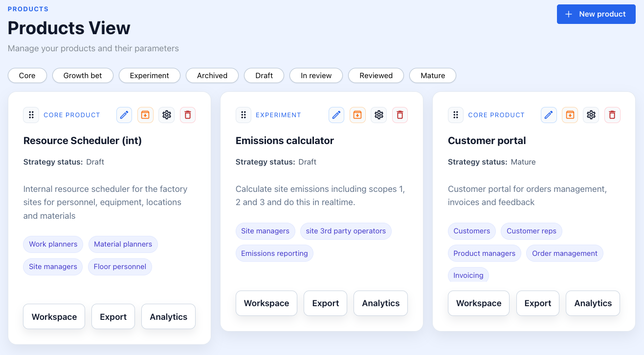Archive the Customer portal with the orange icon

(570, 115)
